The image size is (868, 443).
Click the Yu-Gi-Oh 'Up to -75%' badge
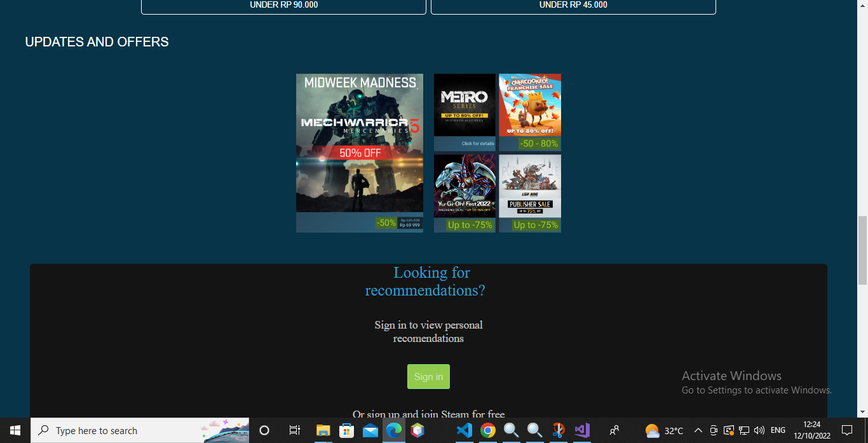coord(470,225)
